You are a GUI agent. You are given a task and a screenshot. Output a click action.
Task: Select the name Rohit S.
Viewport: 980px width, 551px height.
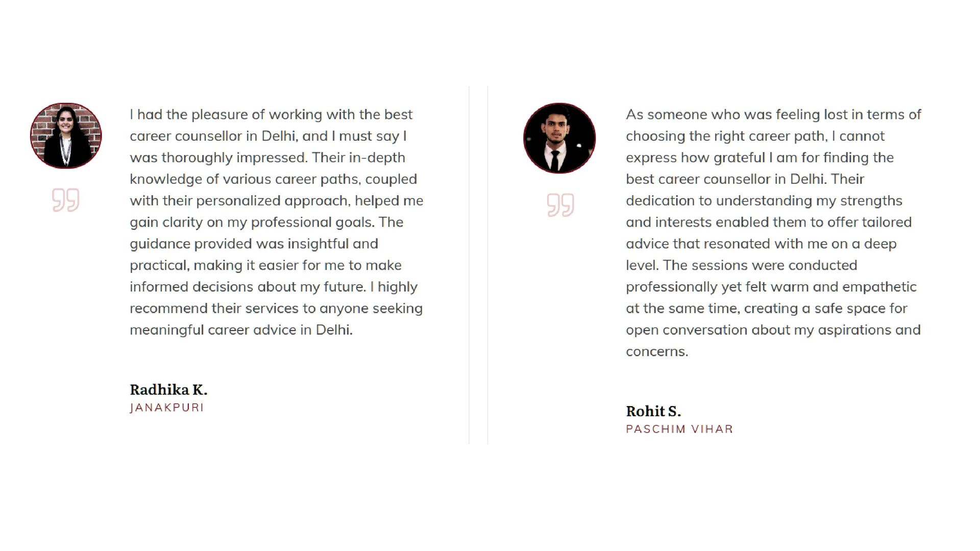(653, 411)
